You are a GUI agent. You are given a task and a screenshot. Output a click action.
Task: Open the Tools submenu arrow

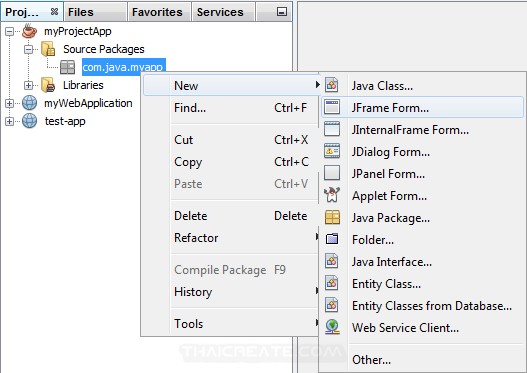(317, 323)
